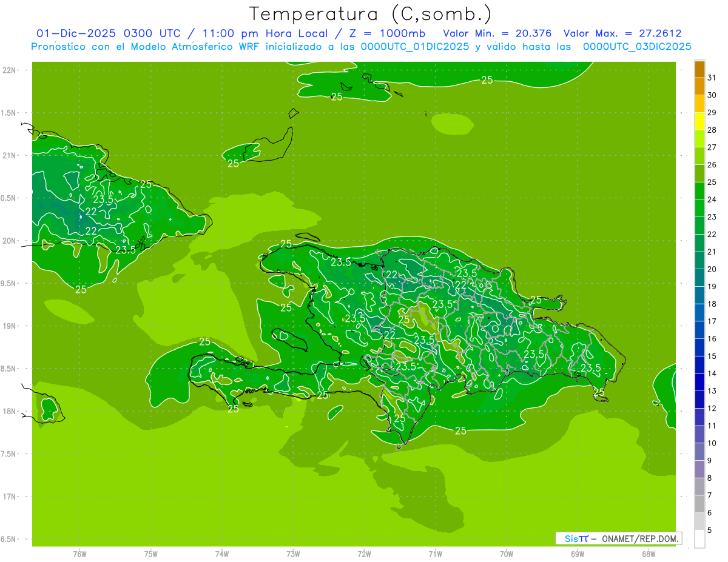Click the 76W longitude axis label
Screen dimensions: 728x562
click(79, 554)
